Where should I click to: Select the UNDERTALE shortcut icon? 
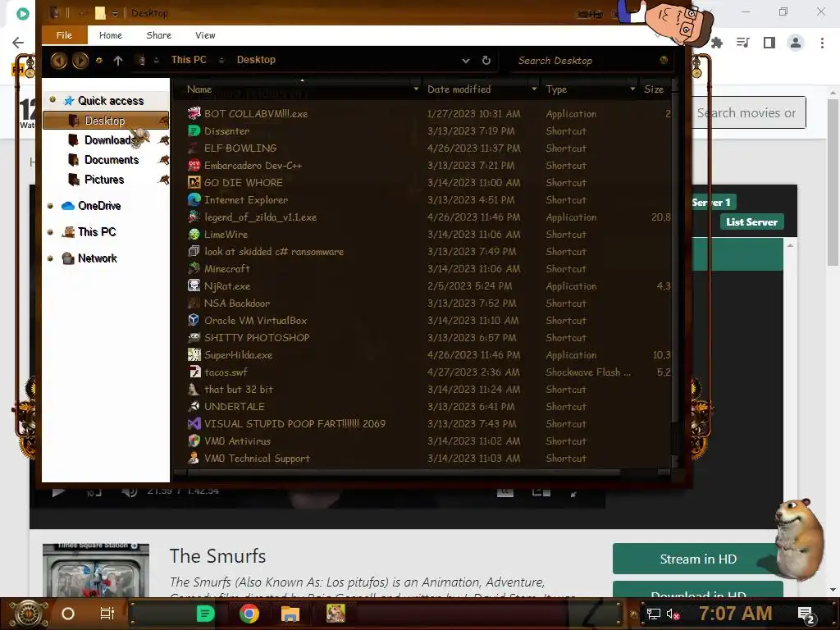coord(194,406)
